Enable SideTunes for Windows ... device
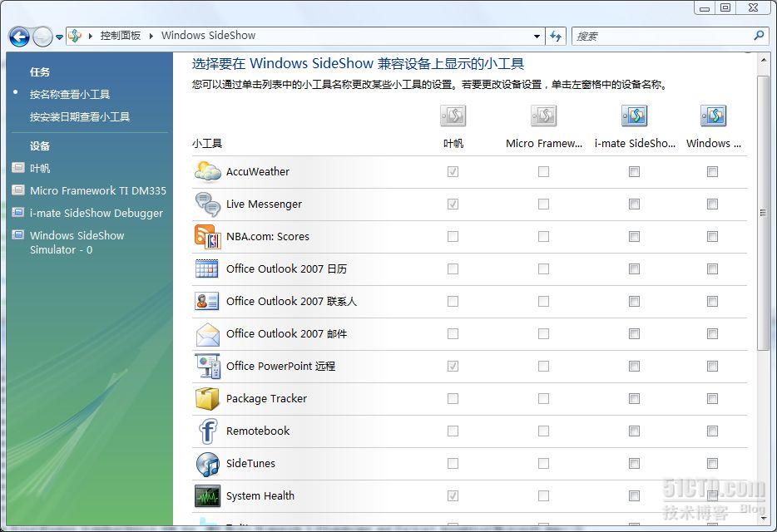This screenshot has height=532, width=777. tap(713, 464)
